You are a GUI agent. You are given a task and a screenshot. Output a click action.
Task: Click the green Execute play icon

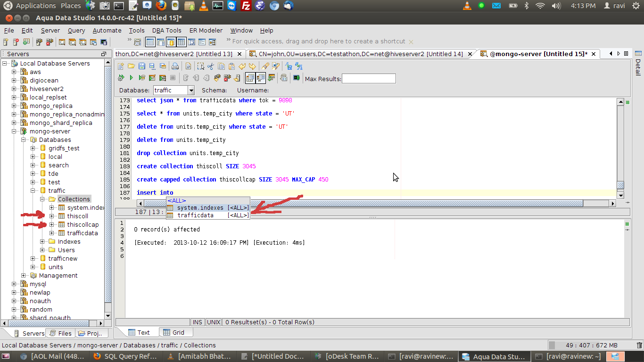[131, 78]
